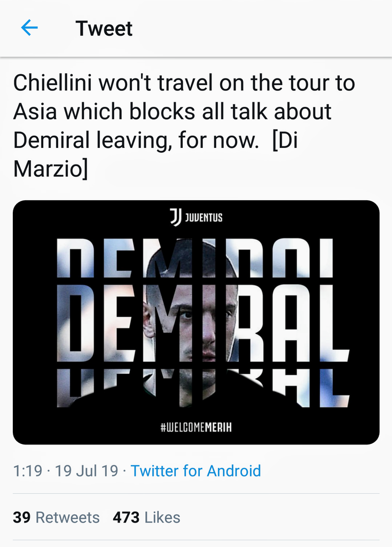Image resolution: width=392 pixels, height=547 pixels.
Task: Click the "JUVENTUS" wordmark text
Action: 203,217
